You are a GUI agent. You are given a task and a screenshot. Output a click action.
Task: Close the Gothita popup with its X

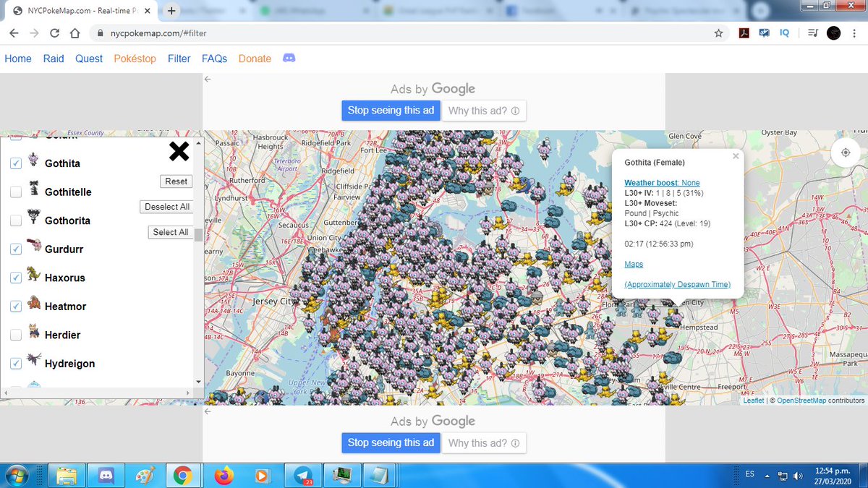[736, 155]
